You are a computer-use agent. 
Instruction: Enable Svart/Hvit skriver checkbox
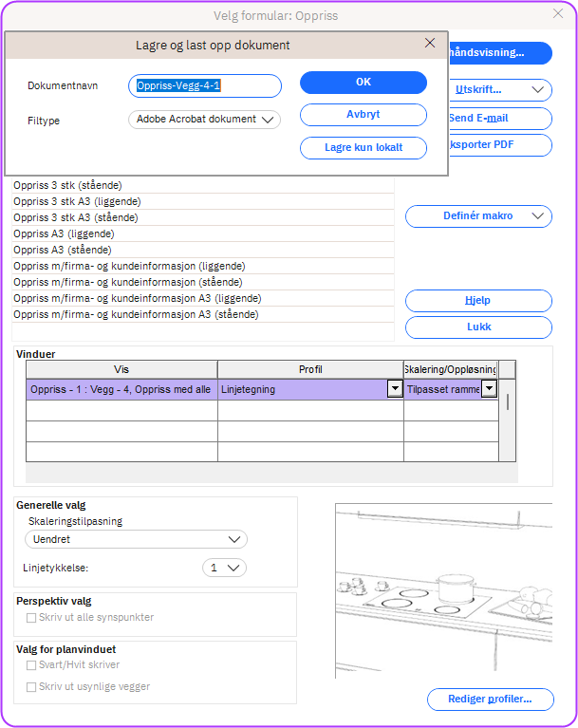tap(32, 665)
